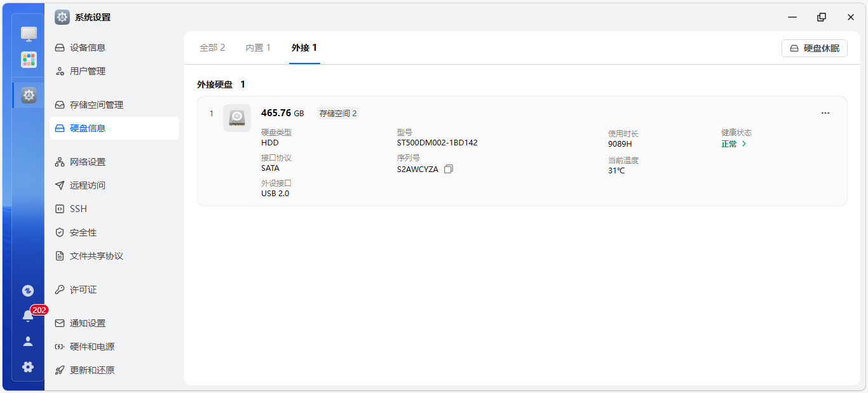This screenshot has height=393, width=868.
Task: Open 通知设置 page
Action: click(114, 323)
